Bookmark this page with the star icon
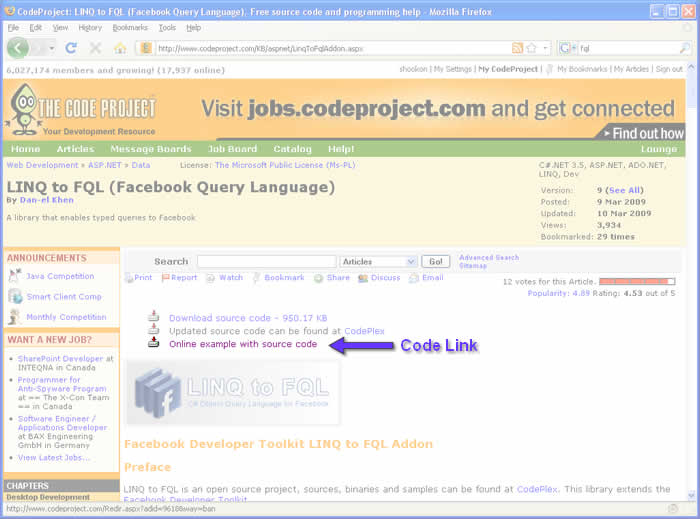 (x=531, y=48)
